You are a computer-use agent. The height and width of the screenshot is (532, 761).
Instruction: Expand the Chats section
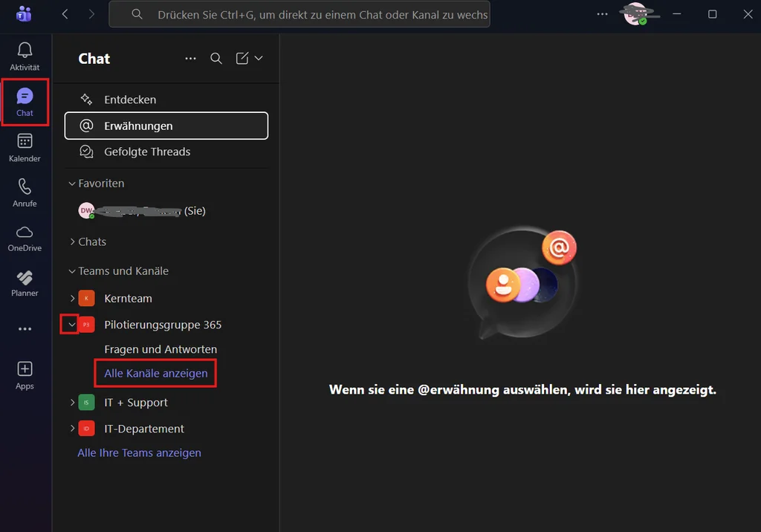click(72, 241)
